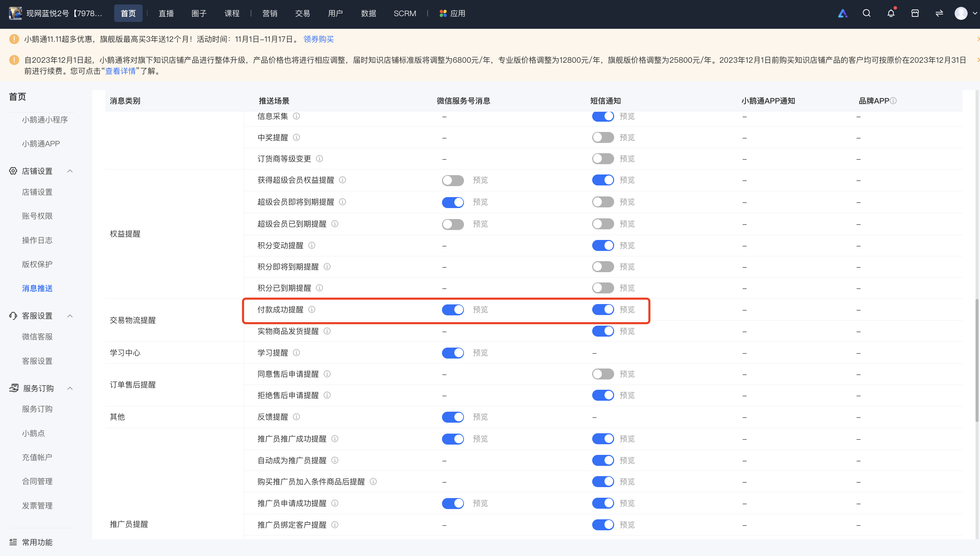The width and height of the screenshot is (980, 556).
Task: Collapse the 客服设置 sidebar group
Action: pyautogui.click(x=70, y=316)
